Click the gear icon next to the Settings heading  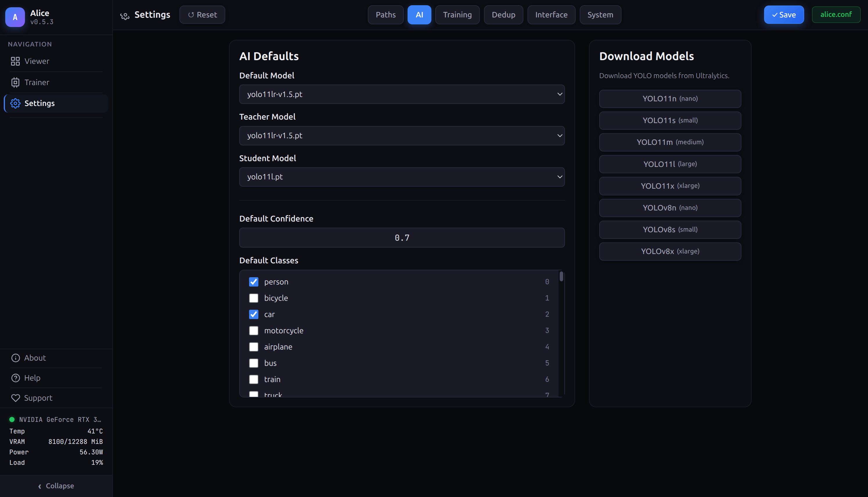[x=124, y=16]
